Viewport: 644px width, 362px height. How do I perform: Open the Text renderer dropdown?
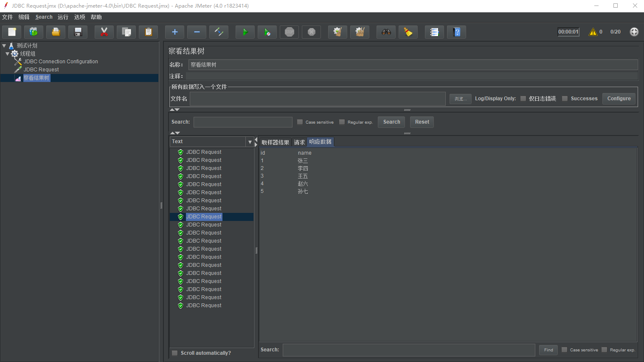pyautogui.click(x=250, y=142)
